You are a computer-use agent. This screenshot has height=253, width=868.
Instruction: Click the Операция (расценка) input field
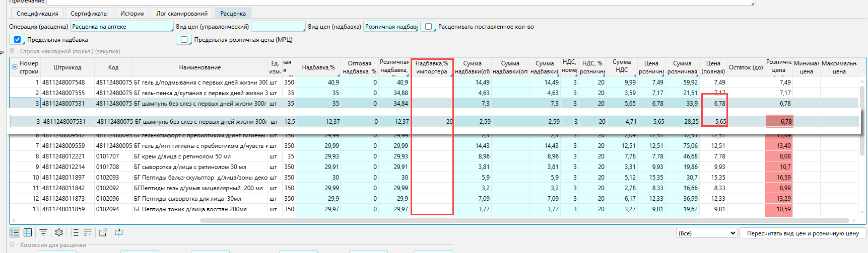coord(121,27)
